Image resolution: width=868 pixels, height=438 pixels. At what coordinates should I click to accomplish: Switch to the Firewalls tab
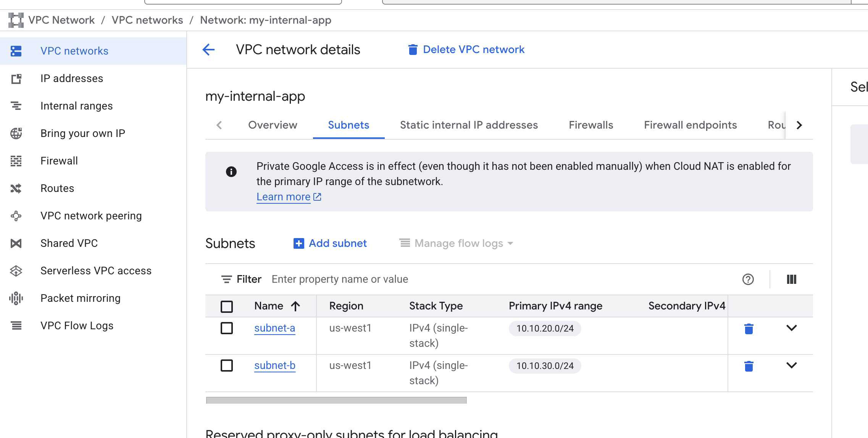(x=590, y=125)
